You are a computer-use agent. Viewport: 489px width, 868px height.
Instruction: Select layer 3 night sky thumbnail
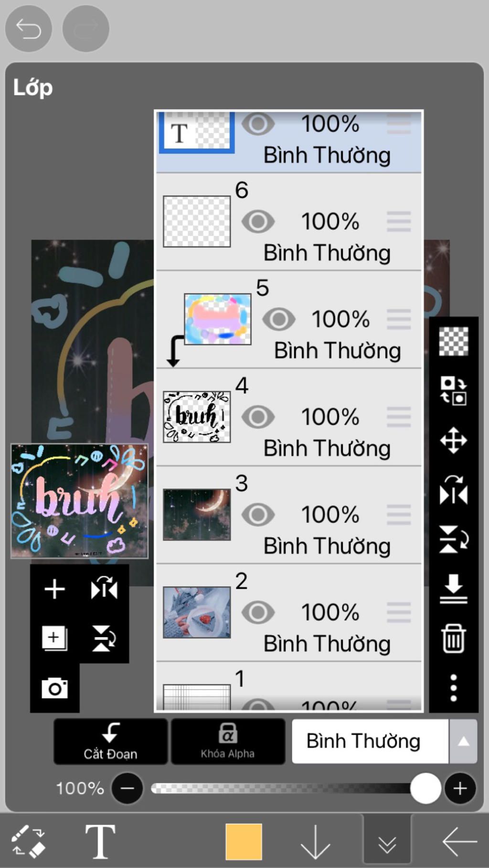click(x=197, y=514)
